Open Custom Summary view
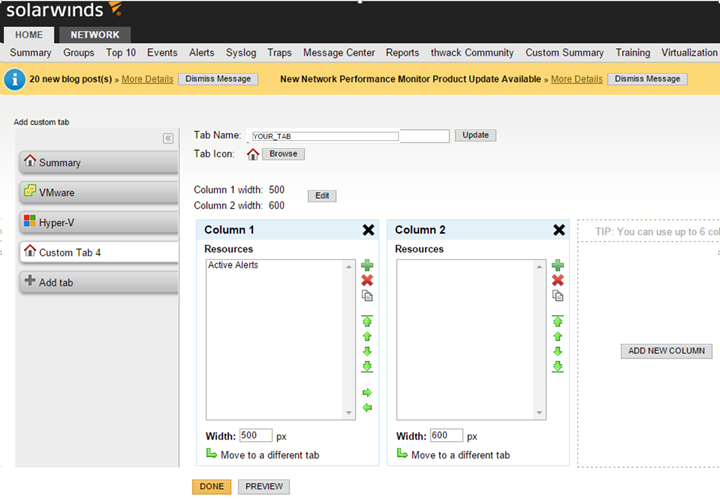720x499 pixels. coord(564,53)
